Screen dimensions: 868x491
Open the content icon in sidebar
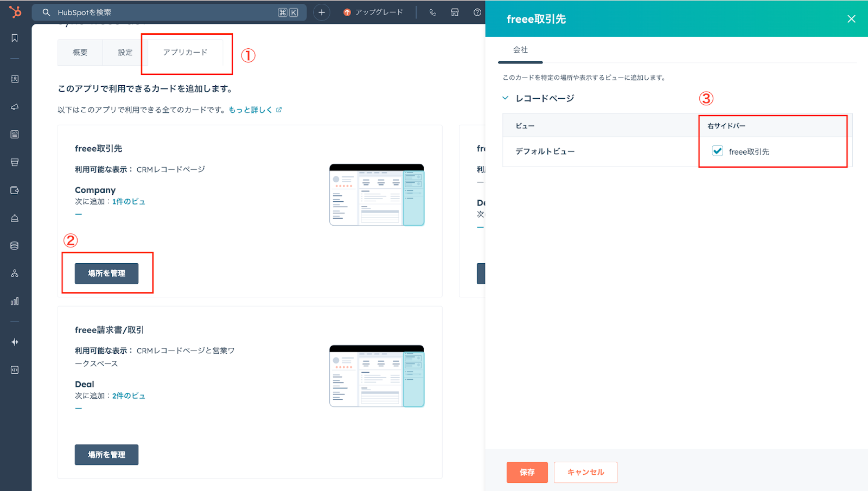[15, 135]
